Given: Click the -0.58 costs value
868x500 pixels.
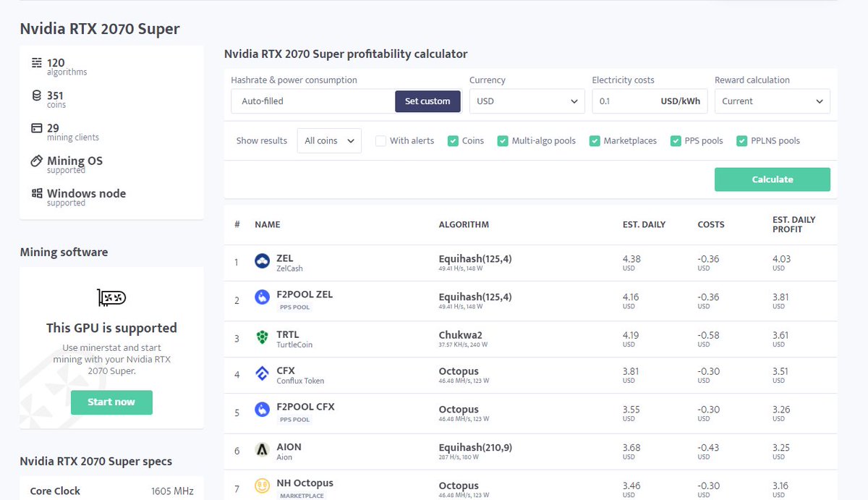Looking at the screenshot, I should 708,335.
